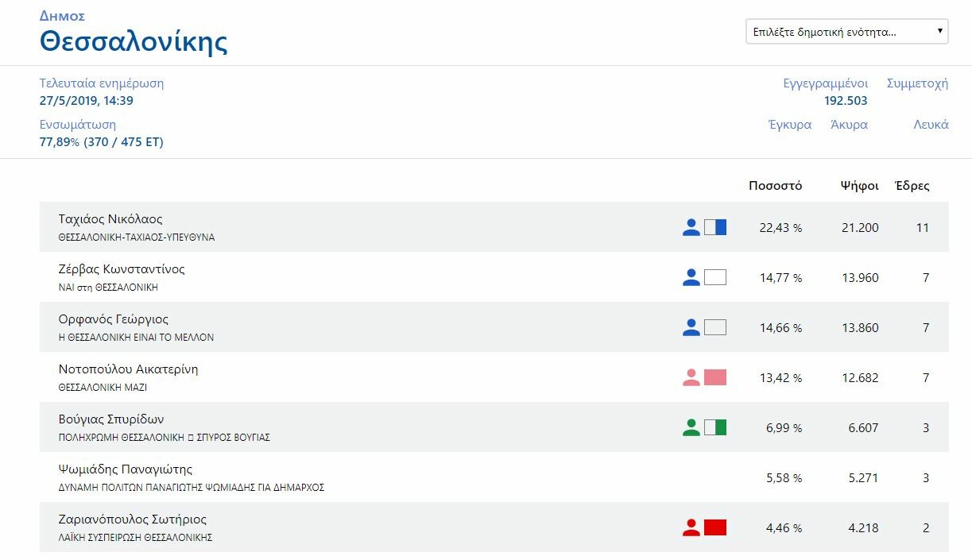Click the person icon for Ζέρβας Κωνσταντίνος

[x=691, y=277]
